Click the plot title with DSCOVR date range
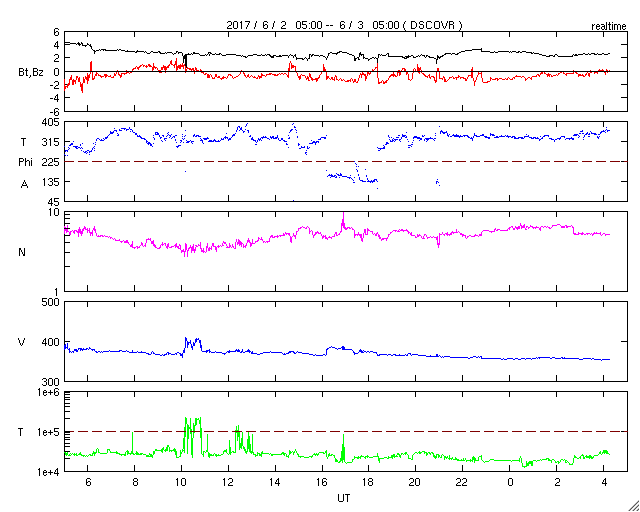This screenshot has height=512, width=640. pyautogui.click(x=344, y=25)
